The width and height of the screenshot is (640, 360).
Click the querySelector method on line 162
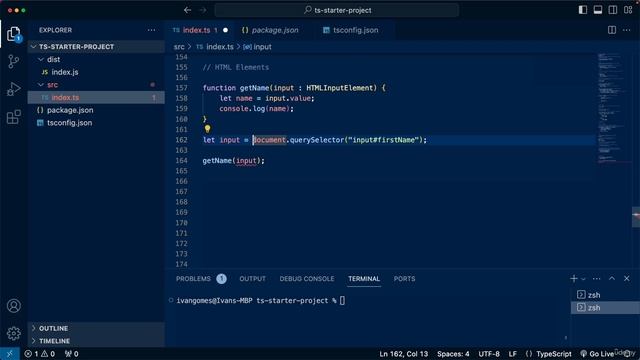click(x=317, y=140)
